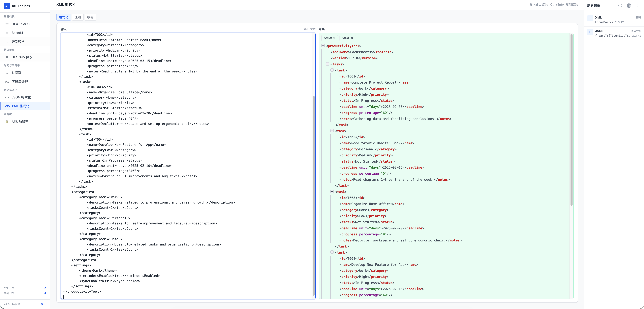
Task: Click the JSON 格式化 braces icon
Action: pyautogui.click(x=7, y=97)
